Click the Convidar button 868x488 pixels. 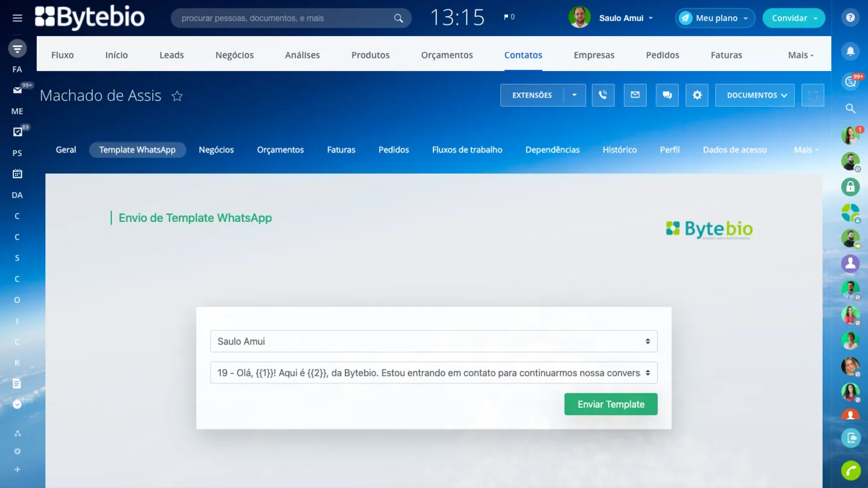793,18
